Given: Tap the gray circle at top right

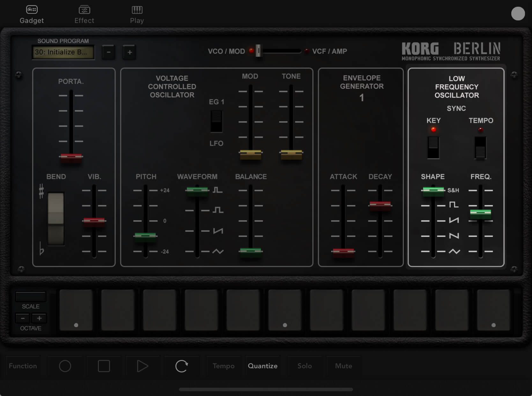Looking at the screenshot, I should pyautogui.click(x=518, y=14).
